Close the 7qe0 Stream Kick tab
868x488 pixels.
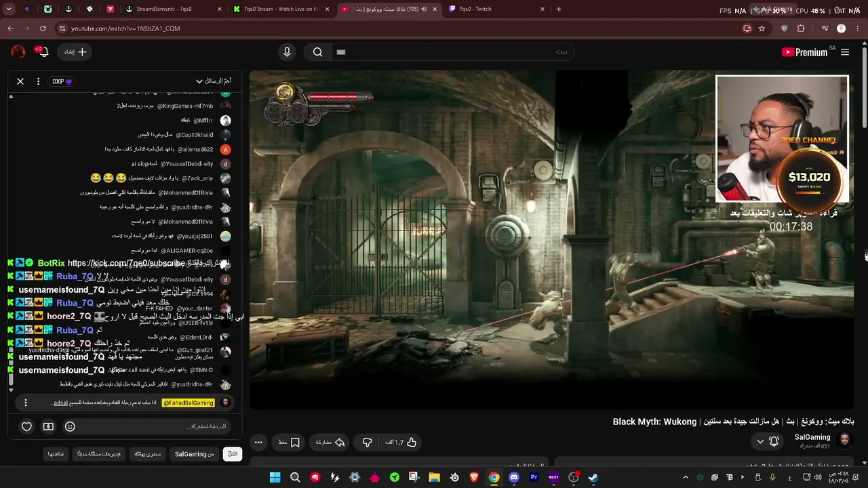[327, 9]
